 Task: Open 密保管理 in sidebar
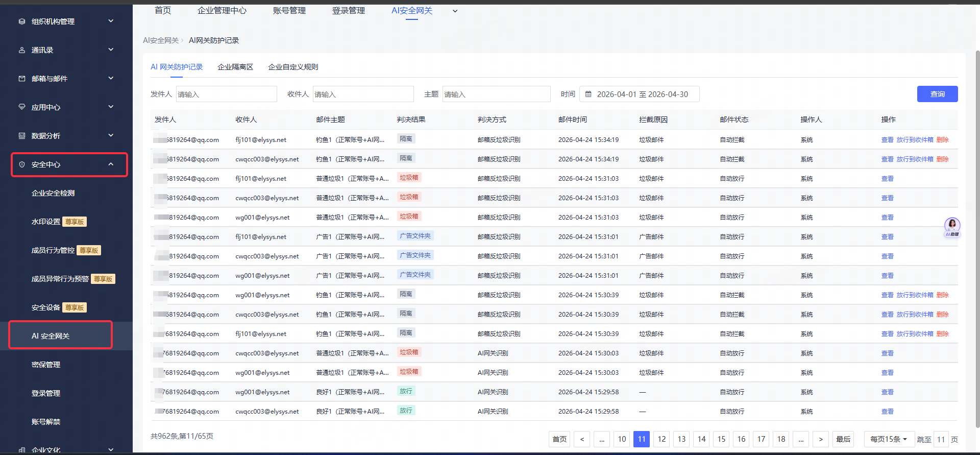[46, 365]
